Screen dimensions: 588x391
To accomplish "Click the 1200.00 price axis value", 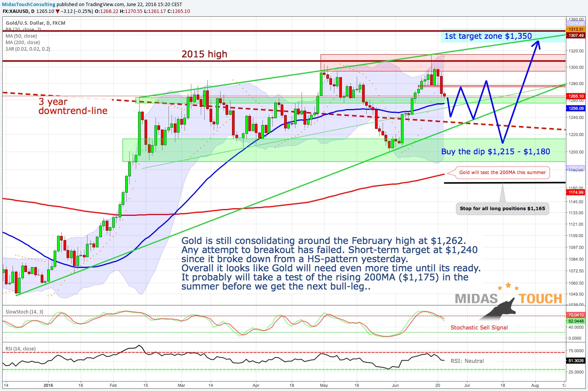I will coord(576,152).
